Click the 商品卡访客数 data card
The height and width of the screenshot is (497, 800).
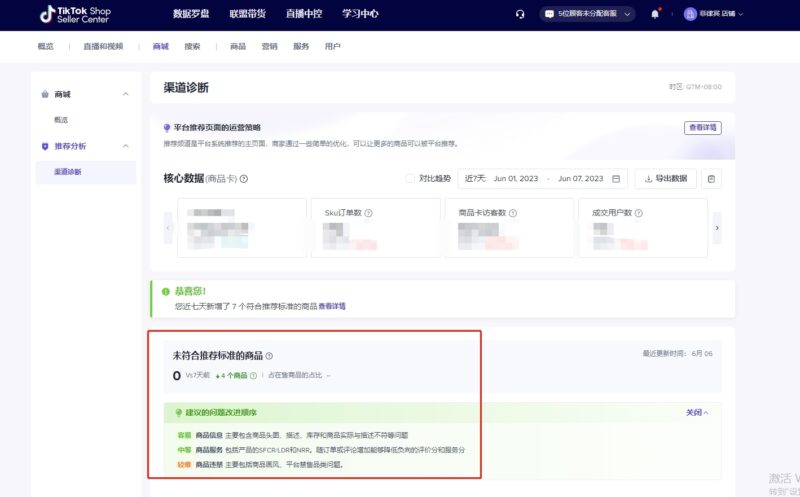509,228
